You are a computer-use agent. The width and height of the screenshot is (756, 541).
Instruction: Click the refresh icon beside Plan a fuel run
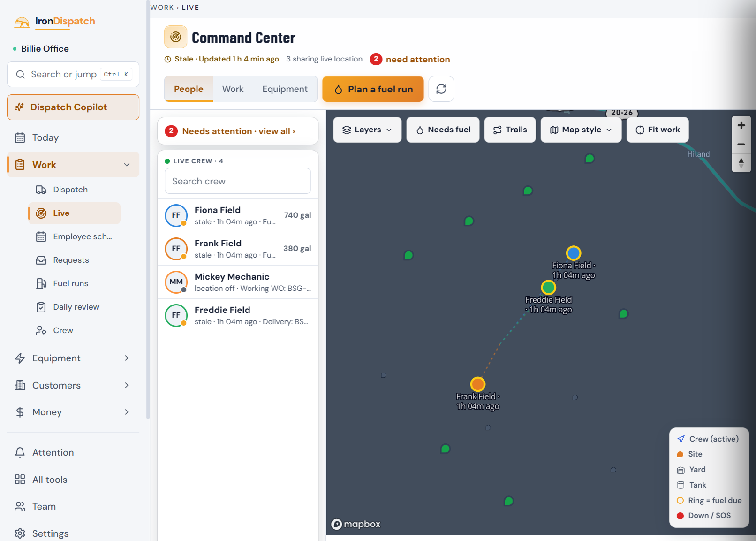coord(441,89)
